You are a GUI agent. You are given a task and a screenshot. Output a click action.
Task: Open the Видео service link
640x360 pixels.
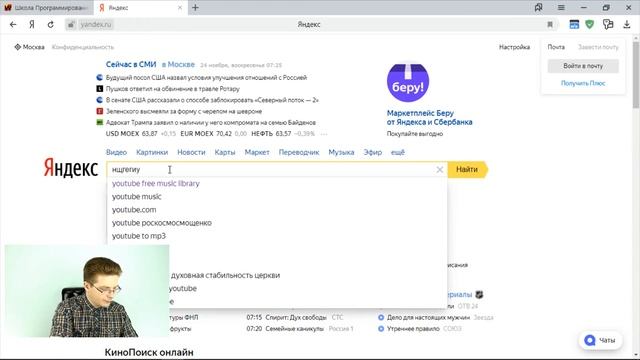(116, 152)
